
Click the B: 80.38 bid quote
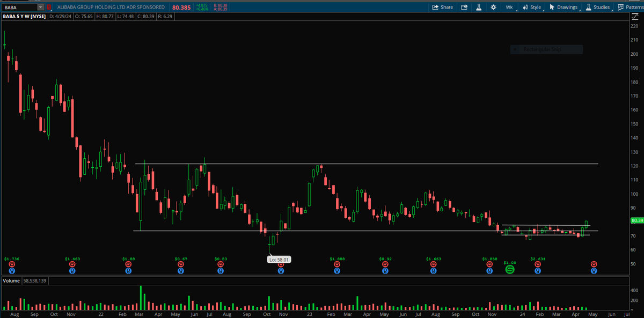click(220, 5)
